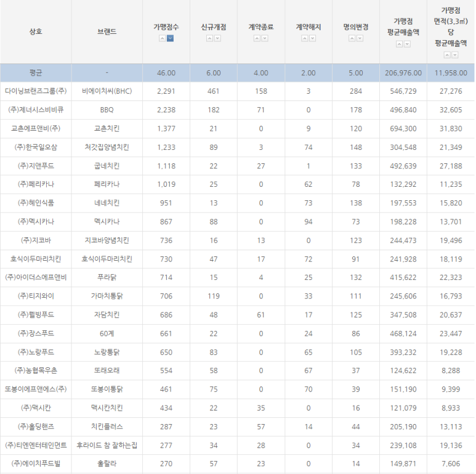Sort 계약해지 column descending
The height and width of the screenshot is (474, 476).
[x=312, y=38]
